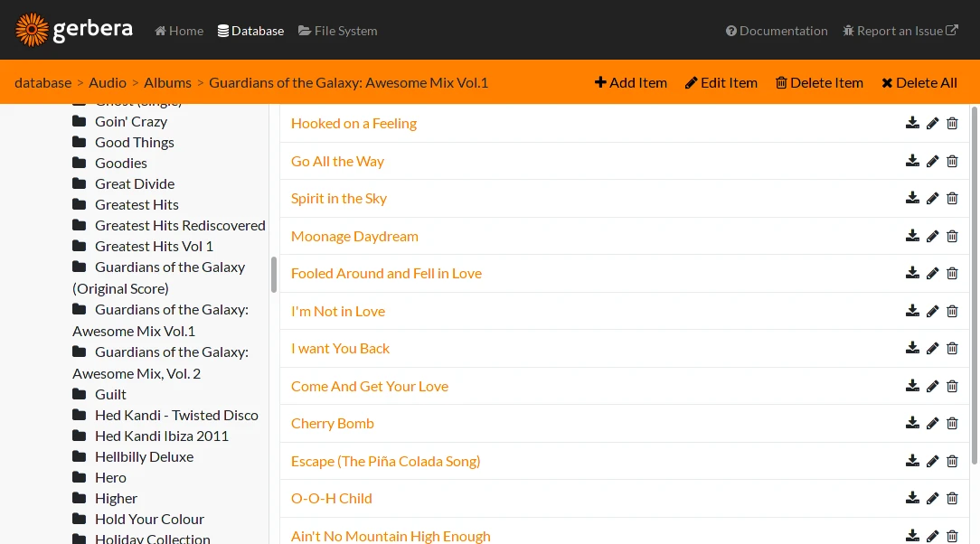Edit Escape (The Piña Colada Song)
The image size is (980, 544).
click(932, 461)
